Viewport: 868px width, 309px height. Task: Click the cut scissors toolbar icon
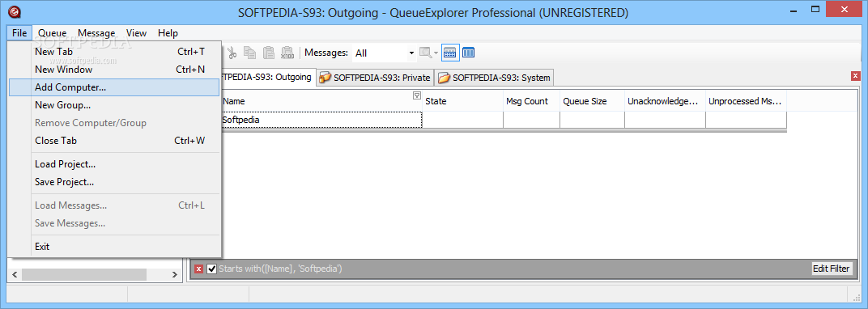tap(232, 53)
